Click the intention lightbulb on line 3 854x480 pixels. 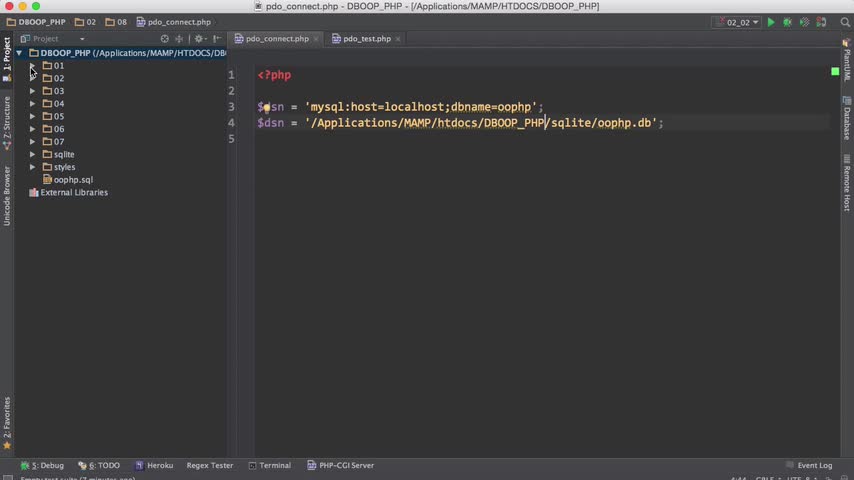(266, 108)
